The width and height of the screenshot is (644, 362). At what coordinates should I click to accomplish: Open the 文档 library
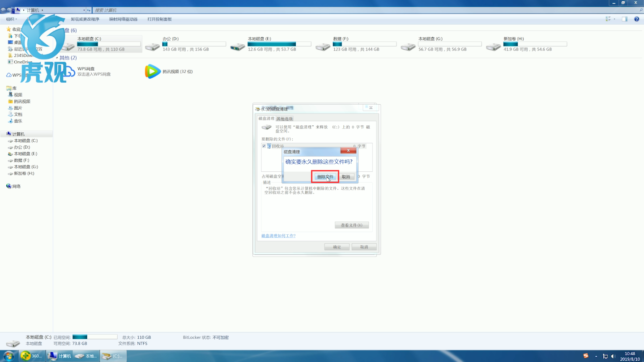point(15,115)
